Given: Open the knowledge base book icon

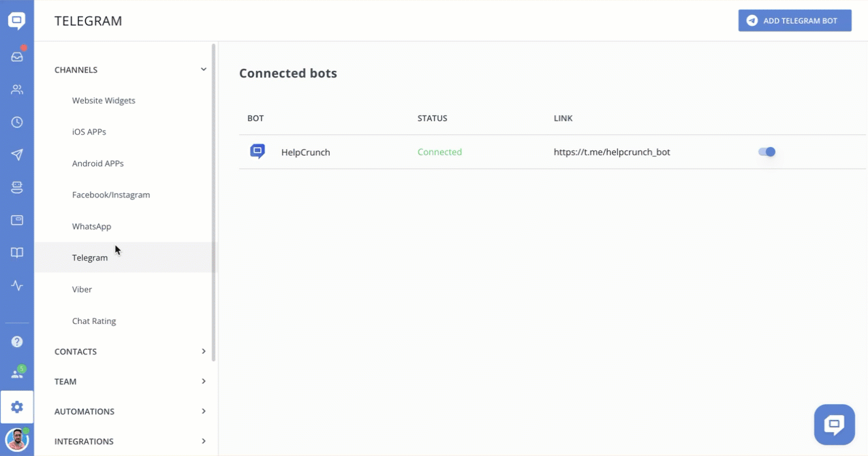Looking at the screenshot, I should pos(17,253).
